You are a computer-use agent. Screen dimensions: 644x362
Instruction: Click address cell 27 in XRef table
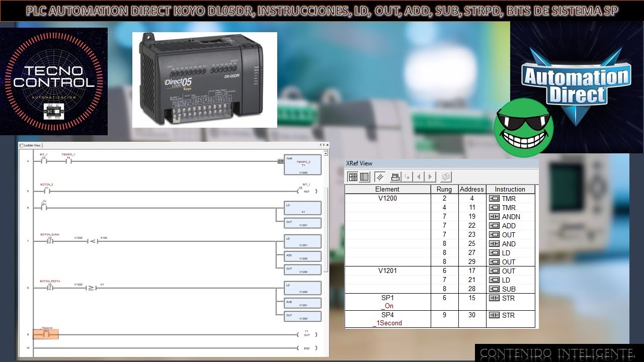(472, 253)
